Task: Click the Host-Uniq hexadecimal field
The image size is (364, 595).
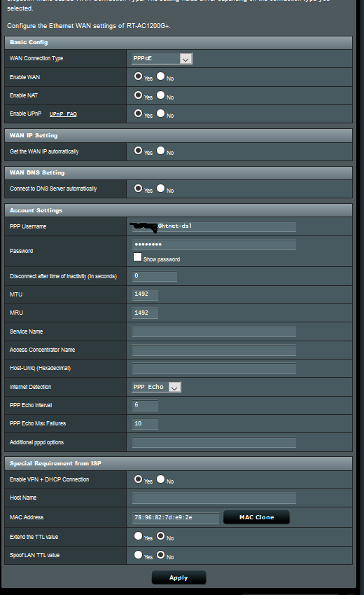Action: coord(214,368)
